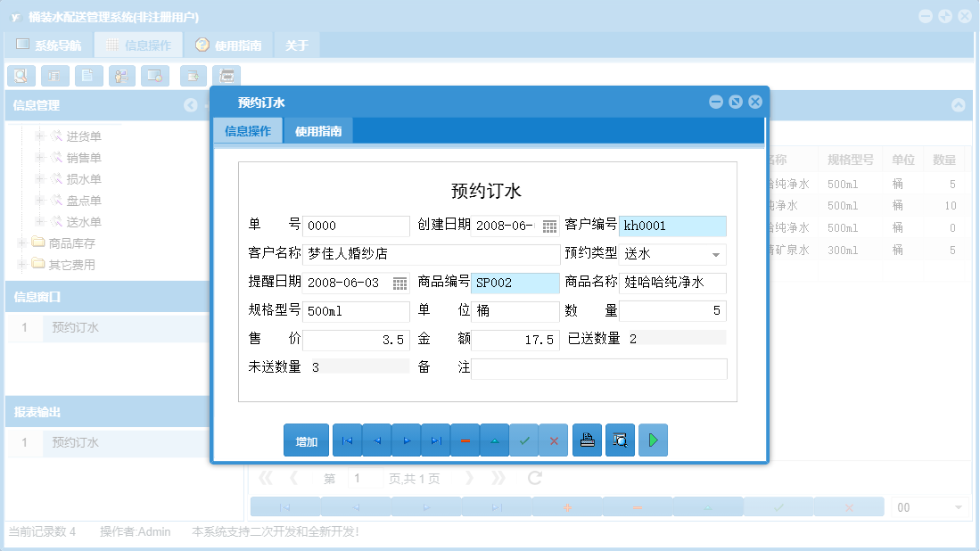Click the print icon in the 预约订水 dialog
Viewport: 980px width, 551px height.
pyautogui.click(x=587, y=440)
